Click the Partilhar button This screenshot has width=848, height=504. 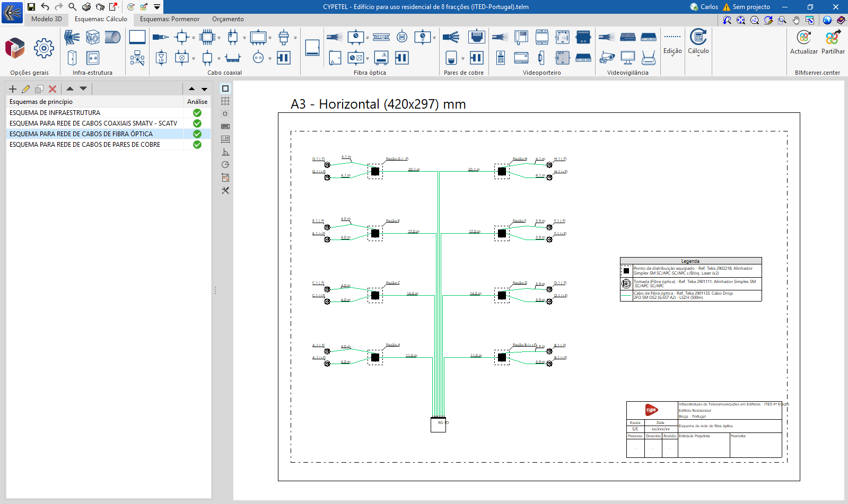(833, 42)
